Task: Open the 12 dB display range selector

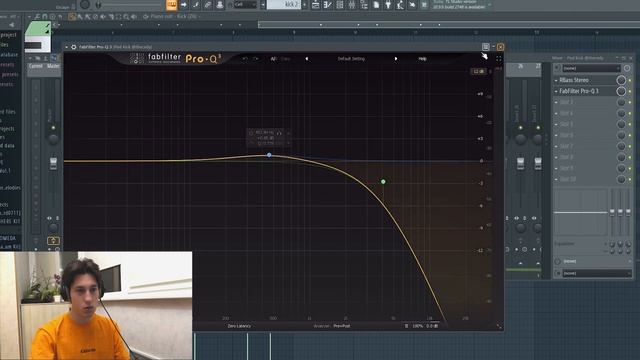Action: 478,71
